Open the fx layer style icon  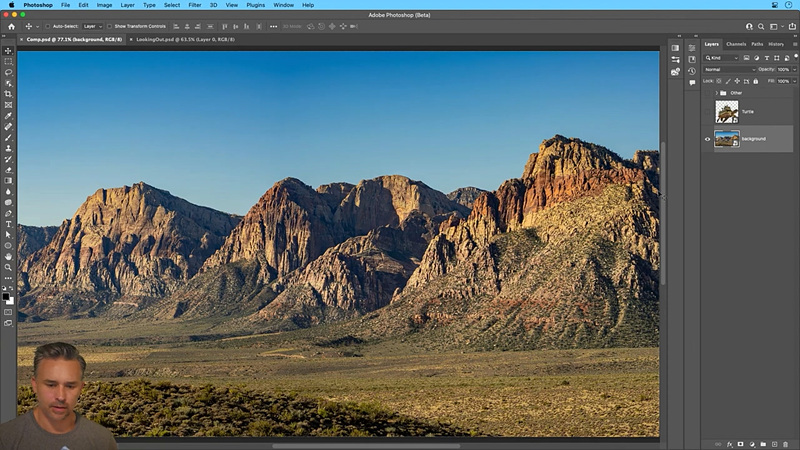[x=729, y=444]
